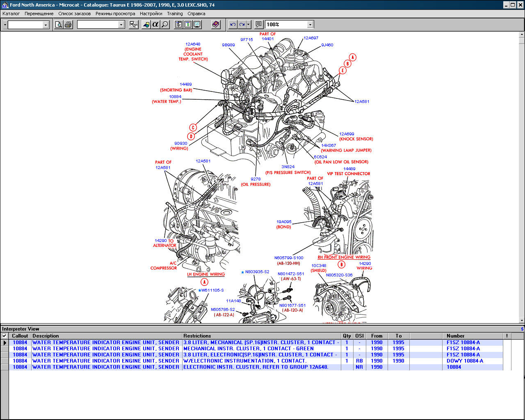Click the alpha symbol toolbar icon
Screen dimensions: 525x420
(155, 25)
